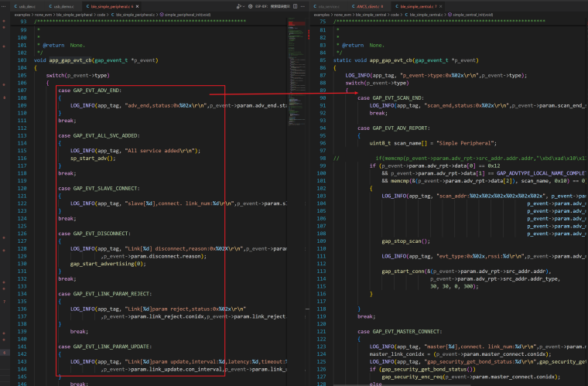Image resolution: width=588 pixels, height=386 pixels.
Task: Click 'case GAP_EVT_SLAVE_CONNECT:' in left editor
Action: pos(98,188)
